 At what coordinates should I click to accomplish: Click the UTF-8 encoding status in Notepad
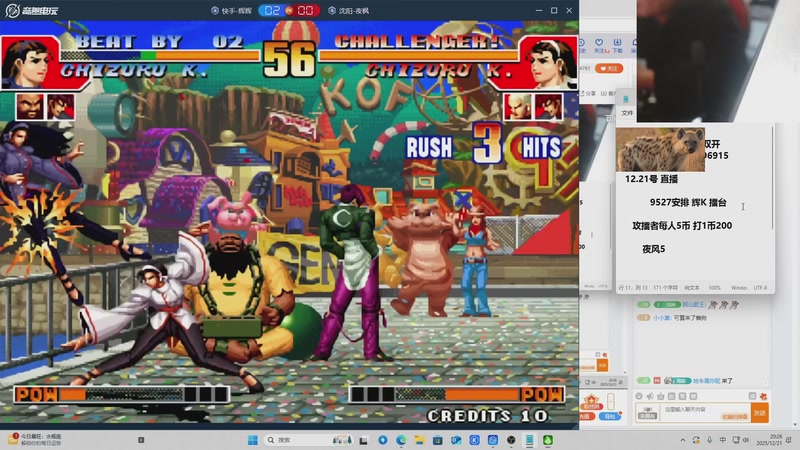[760, 288]
